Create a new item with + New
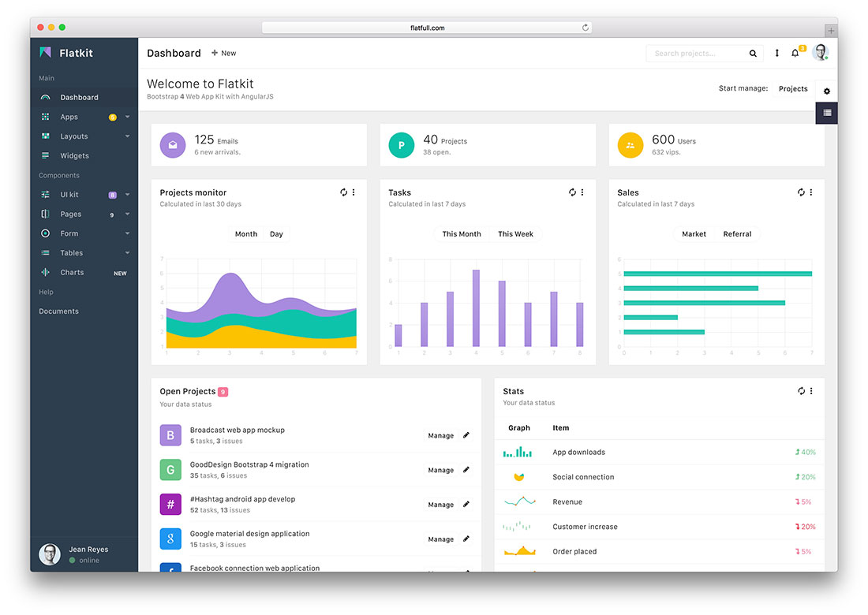 click(x=223, y=53)
